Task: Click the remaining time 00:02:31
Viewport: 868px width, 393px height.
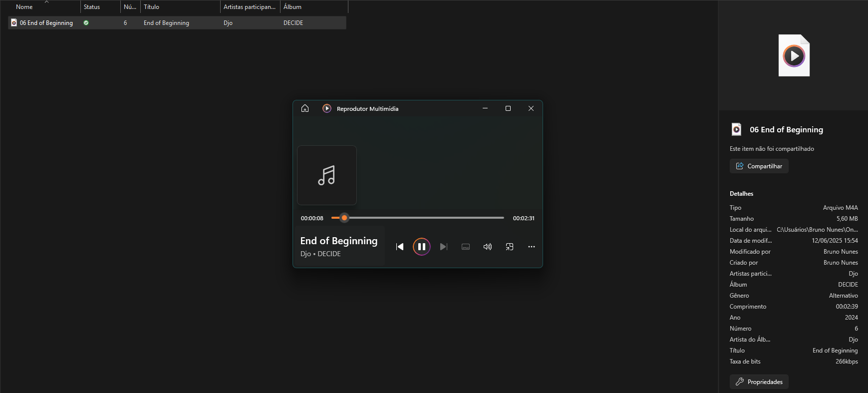Action: click(524, 218)
